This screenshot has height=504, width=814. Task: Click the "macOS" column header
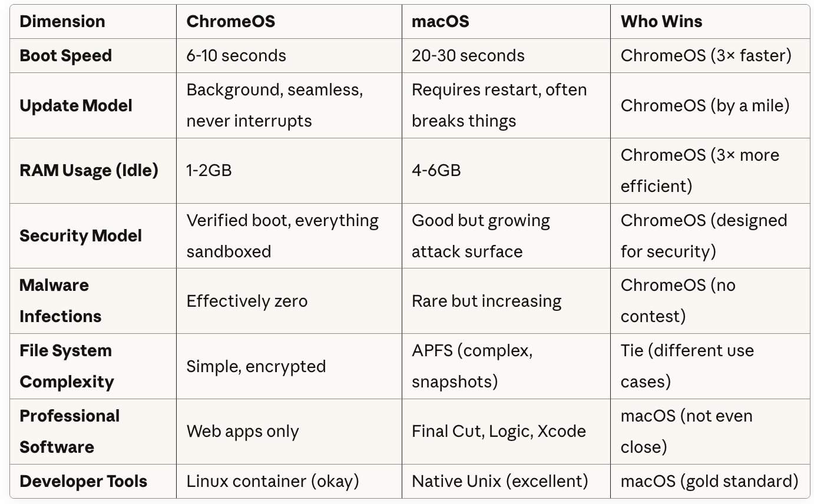pos(440,22)
